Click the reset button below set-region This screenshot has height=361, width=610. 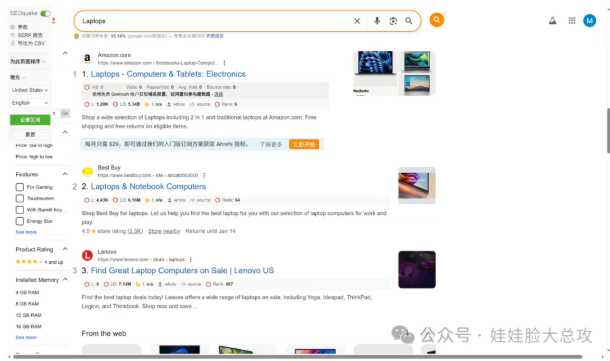[30, 134]
